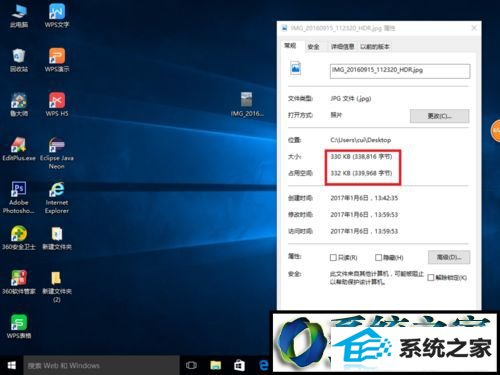The width and height of the screenshot is (500, 375).
Task: Click the Search Web and Windows box
Action: 101,365
